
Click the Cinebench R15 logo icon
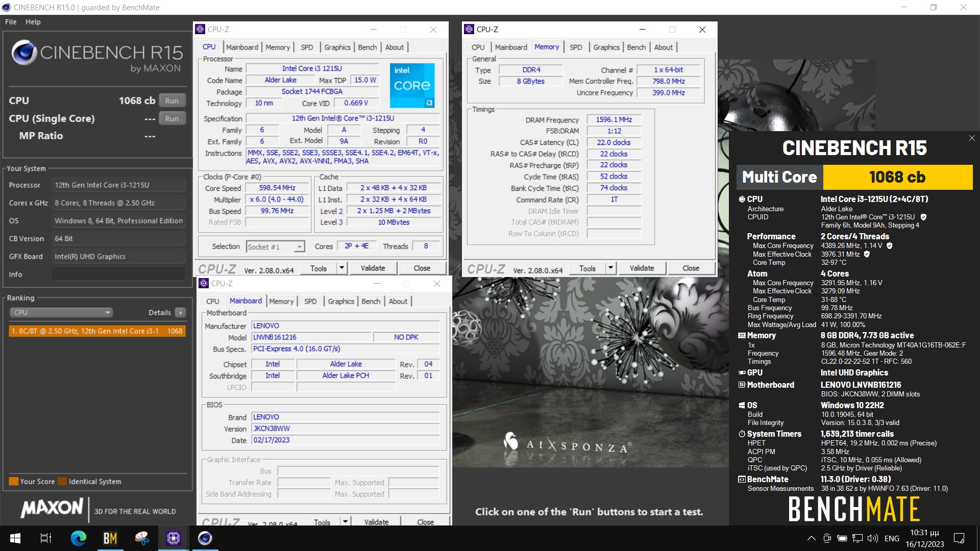click(24, 53)
